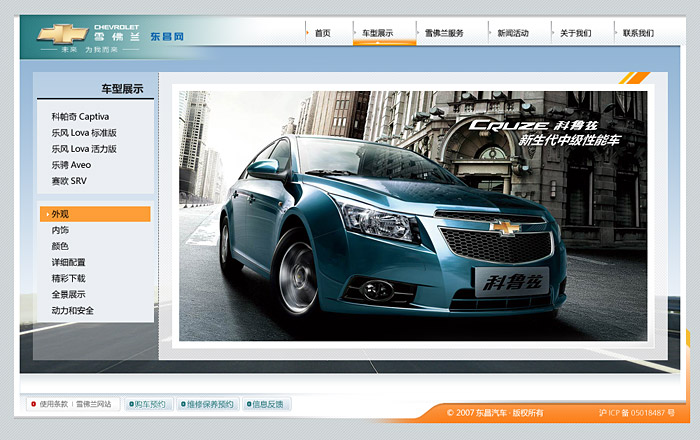Open the 雪佛兰服务 menu
The image size is (700, 440).
(444, 33)
